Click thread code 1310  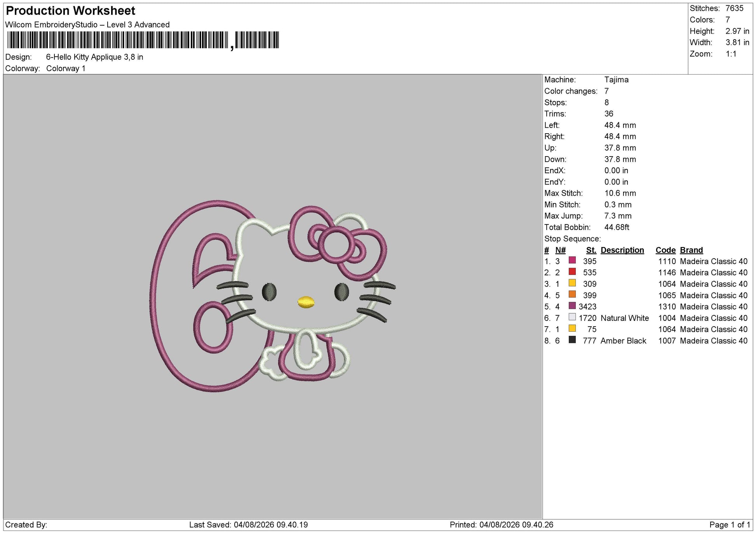tap(667, 307)
